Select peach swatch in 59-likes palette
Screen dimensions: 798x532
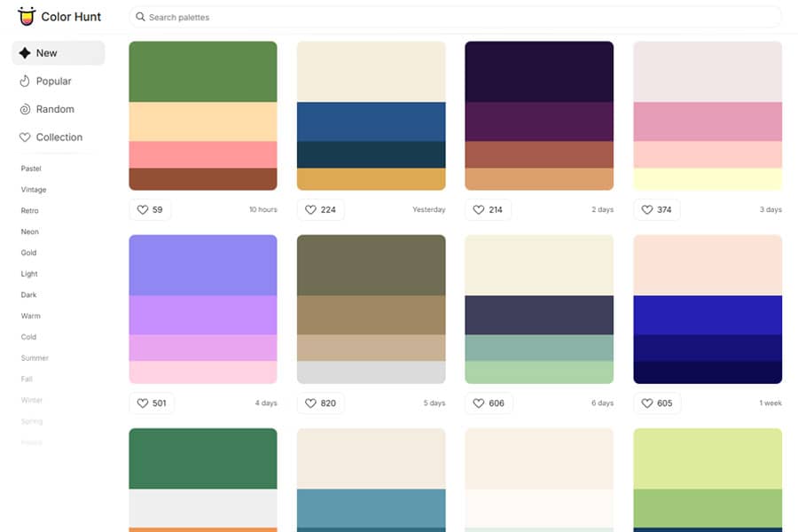[x=203, y=121]
